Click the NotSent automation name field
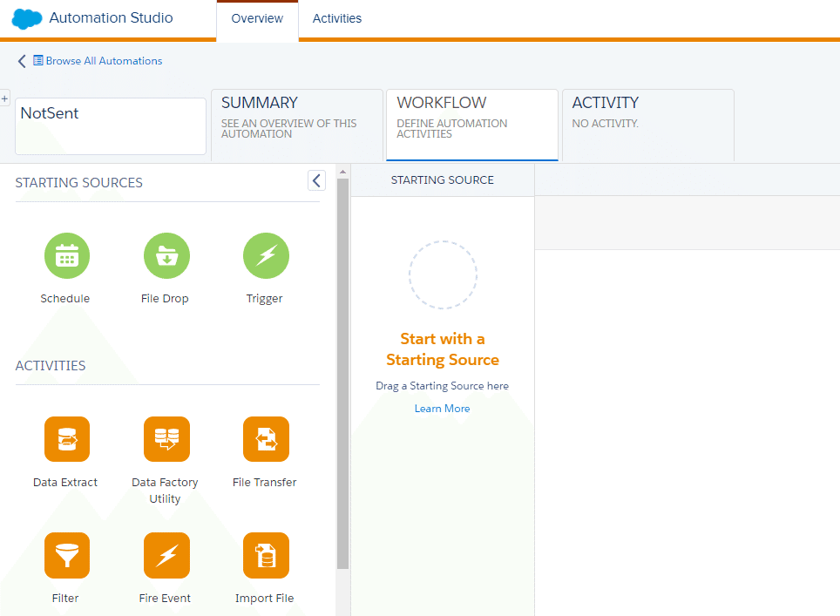The image size is (840, 616). pyautogui.click(x=111, y=125)
